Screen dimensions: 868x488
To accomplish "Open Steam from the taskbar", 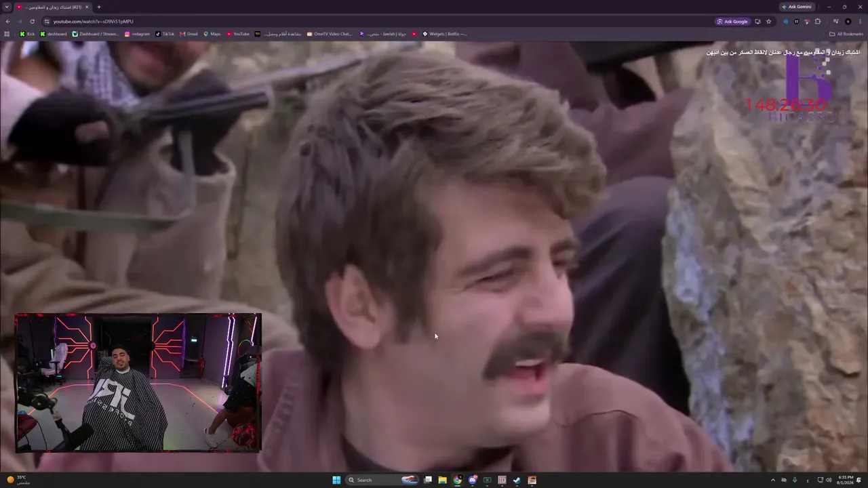I will 517,480.
